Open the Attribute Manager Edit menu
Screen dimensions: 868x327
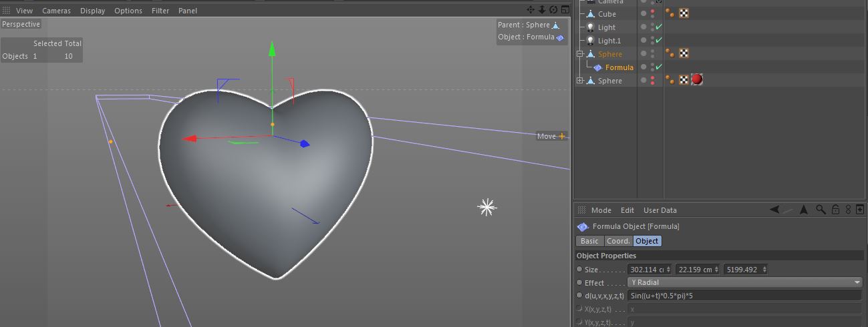pos(627,210)
